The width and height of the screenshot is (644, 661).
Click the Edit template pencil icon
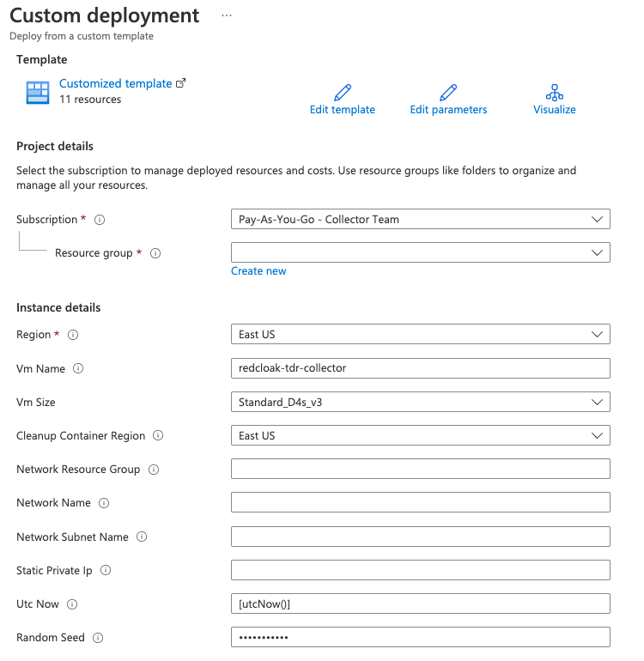(x=343, y=93)
